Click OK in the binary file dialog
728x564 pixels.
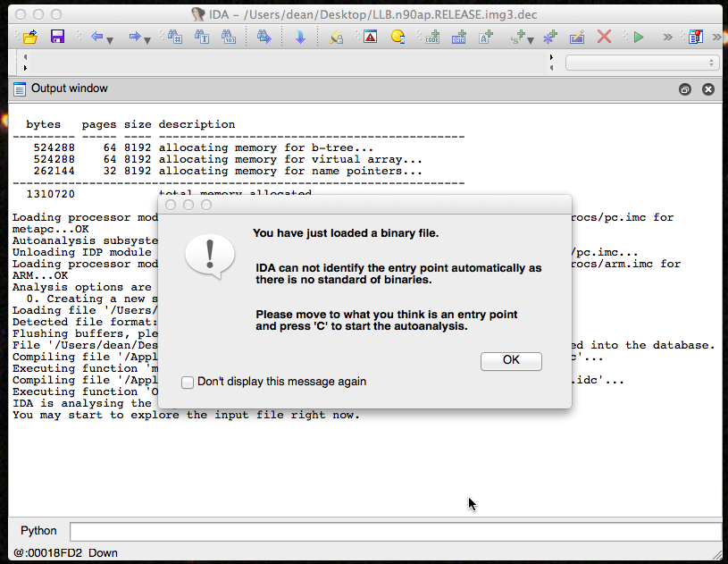pyautogui.click(x=511, y=361)
